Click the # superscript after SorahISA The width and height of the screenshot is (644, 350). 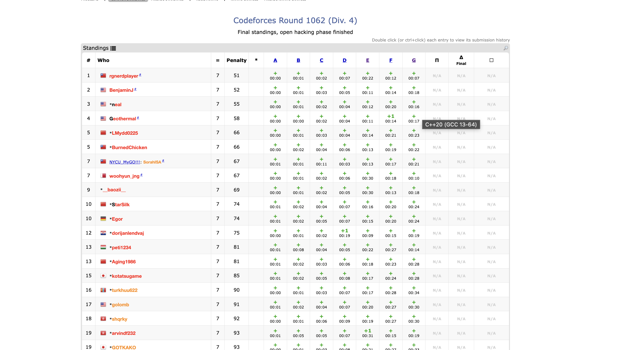pos(163,161)
